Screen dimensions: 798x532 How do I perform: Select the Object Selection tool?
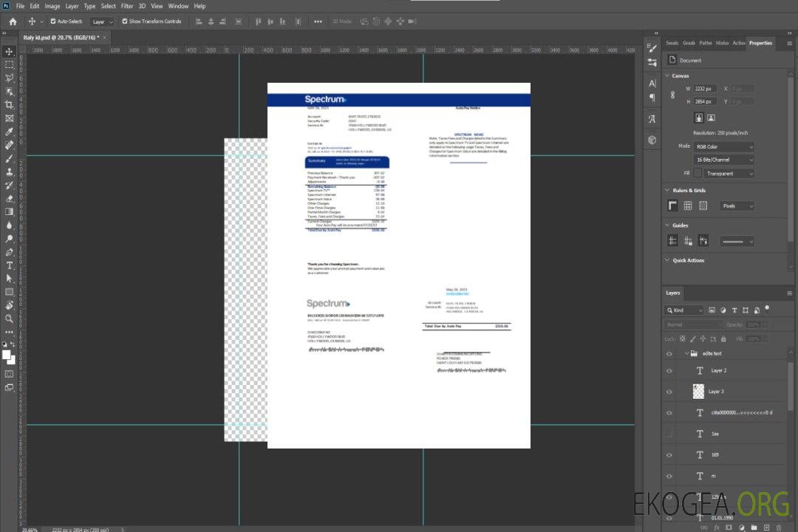(9, 92)
